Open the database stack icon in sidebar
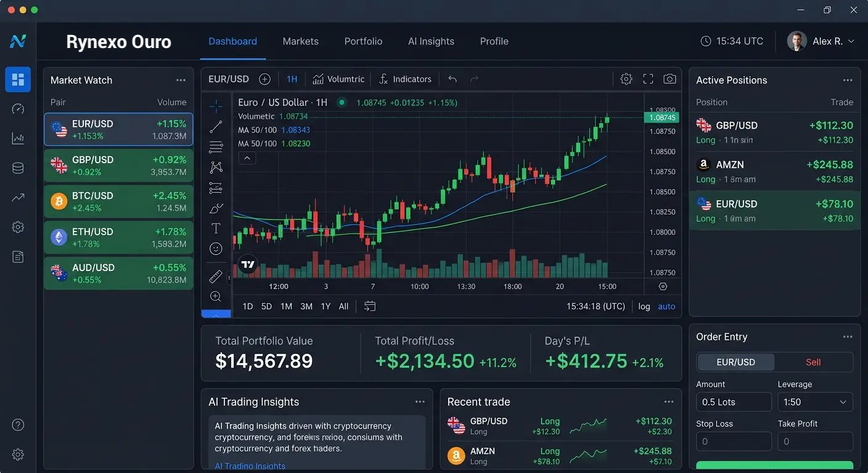The width and height of the screenshot is (868, 473). 18,168
